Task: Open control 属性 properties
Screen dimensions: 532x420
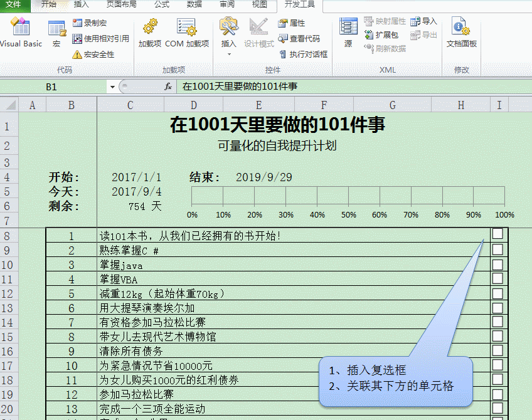Action: [x=292, y=23]
